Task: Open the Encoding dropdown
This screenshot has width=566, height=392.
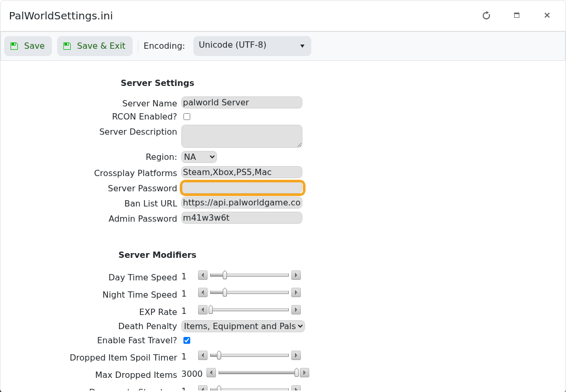Action: [252, 46]
